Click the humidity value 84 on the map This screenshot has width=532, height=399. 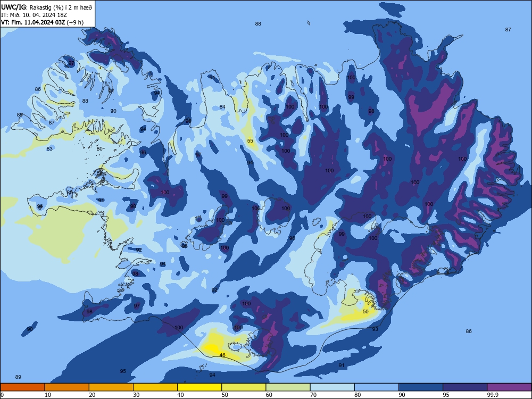[222, 107]
